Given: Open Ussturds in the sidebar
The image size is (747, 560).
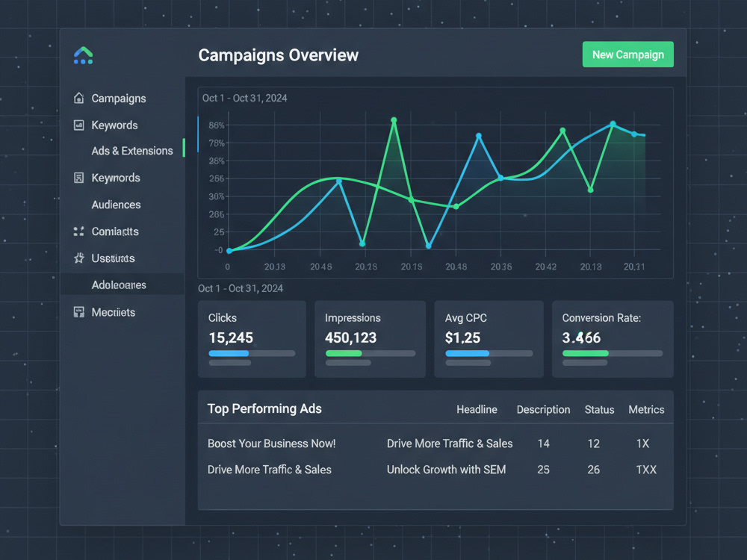Looking at the screenshot, I should point(113,258).
